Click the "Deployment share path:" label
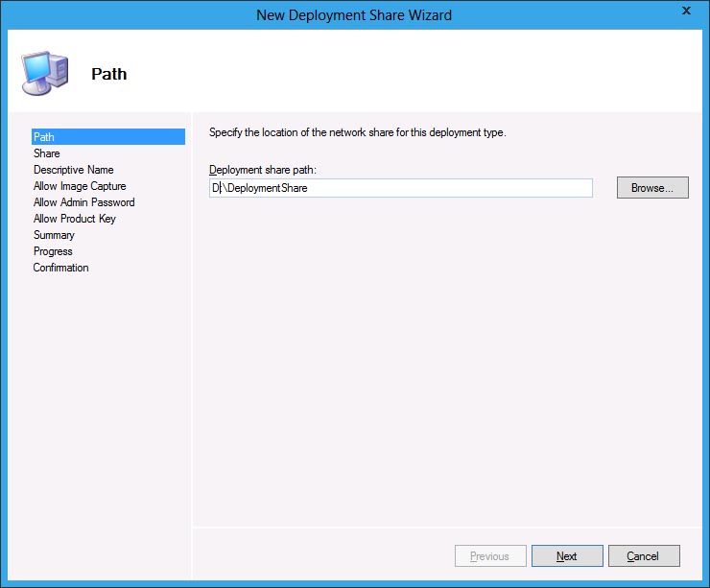Image resolution: width=710 pixels, height=588 pixels. pos(262,170)
